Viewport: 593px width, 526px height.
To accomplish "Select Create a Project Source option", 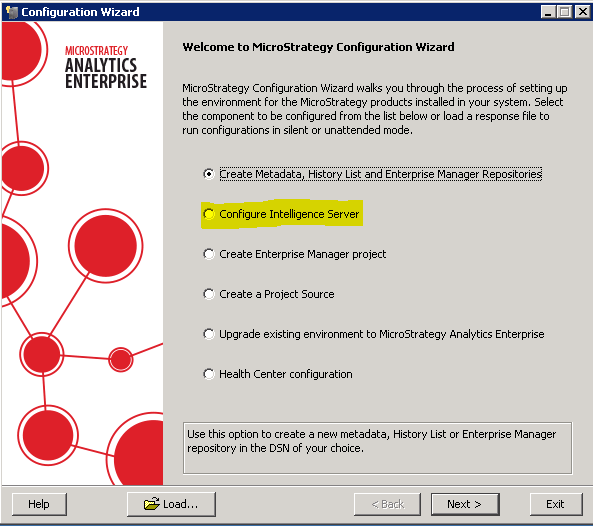I will [x=208, y=294].
